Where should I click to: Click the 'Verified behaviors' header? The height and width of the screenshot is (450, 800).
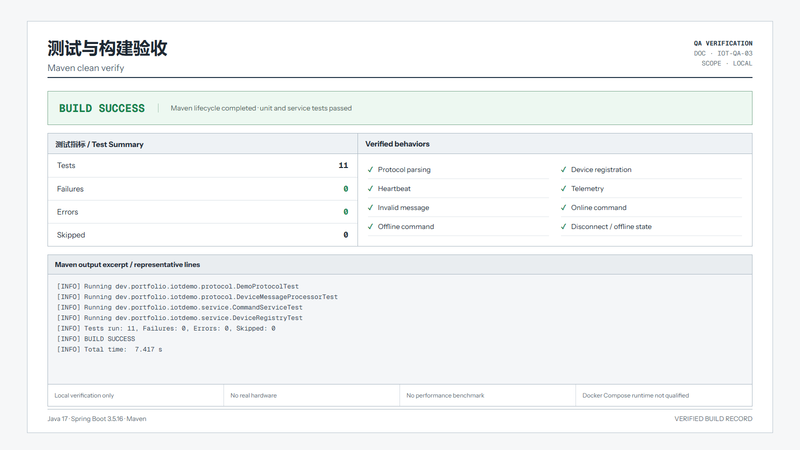[397, 144]
